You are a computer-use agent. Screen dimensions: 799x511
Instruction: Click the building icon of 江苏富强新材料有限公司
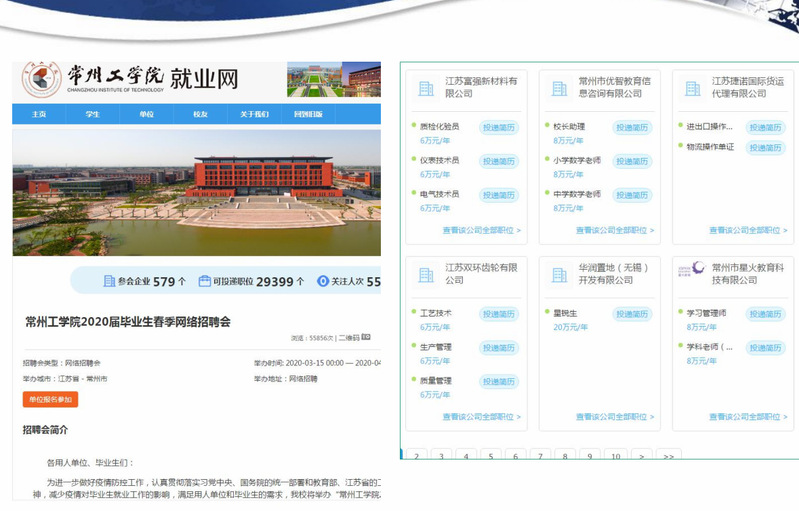(x=426, y=89)
